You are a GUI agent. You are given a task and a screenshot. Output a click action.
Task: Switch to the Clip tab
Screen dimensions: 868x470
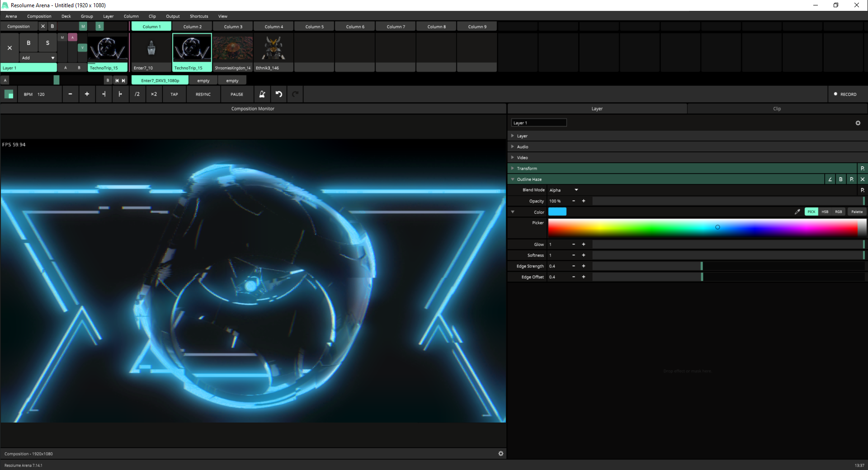(x=777, y=108)
